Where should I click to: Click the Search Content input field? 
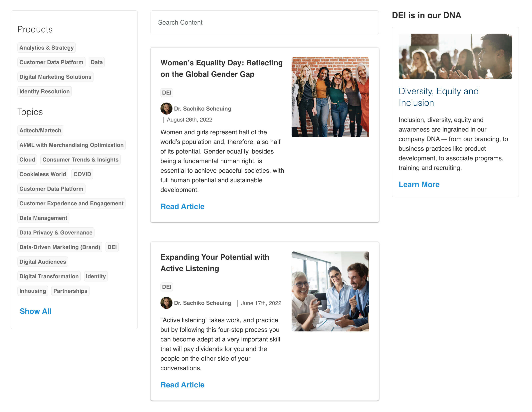[x=265, y=22]
